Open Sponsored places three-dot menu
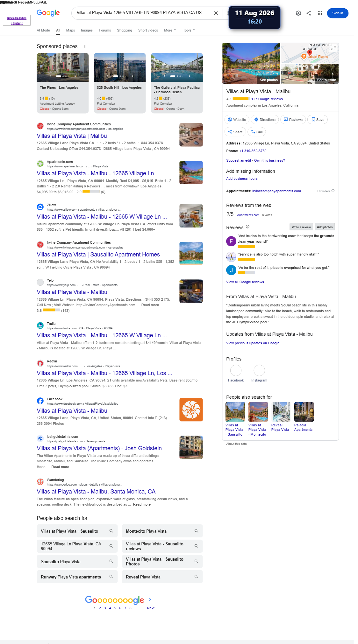Image resolution: width=358 pixels, height=644 pixels. 85,46
